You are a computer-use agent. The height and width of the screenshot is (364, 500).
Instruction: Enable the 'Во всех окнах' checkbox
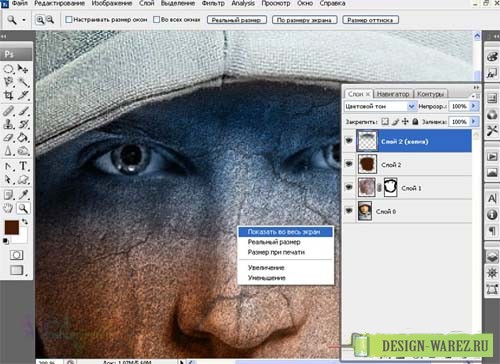coord(156,20)
